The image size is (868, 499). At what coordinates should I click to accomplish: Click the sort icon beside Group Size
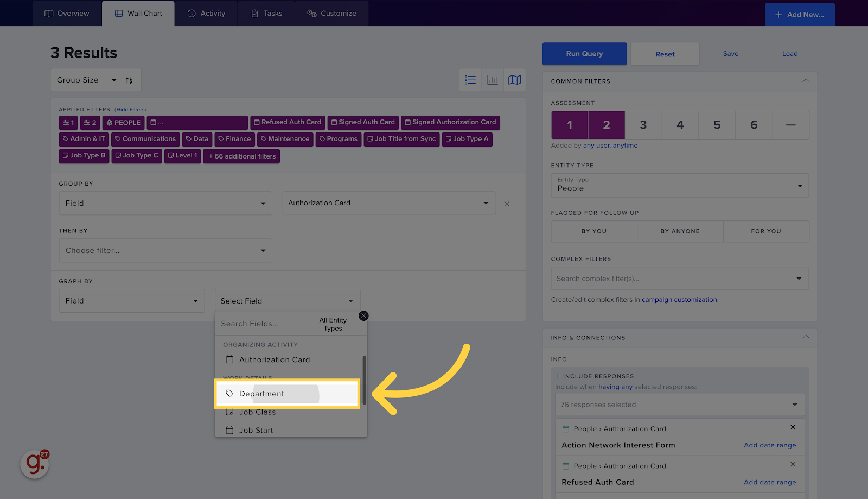[129, 80]
